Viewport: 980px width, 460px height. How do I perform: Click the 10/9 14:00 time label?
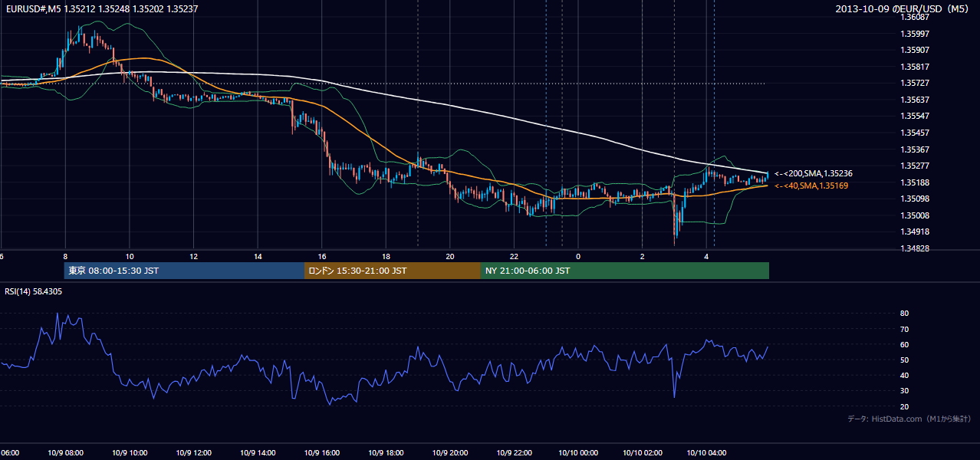point(258,453)
